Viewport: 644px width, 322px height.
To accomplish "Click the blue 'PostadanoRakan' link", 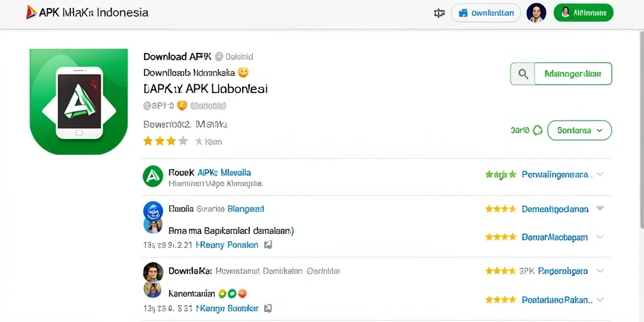I will click(x=557, y=300).
